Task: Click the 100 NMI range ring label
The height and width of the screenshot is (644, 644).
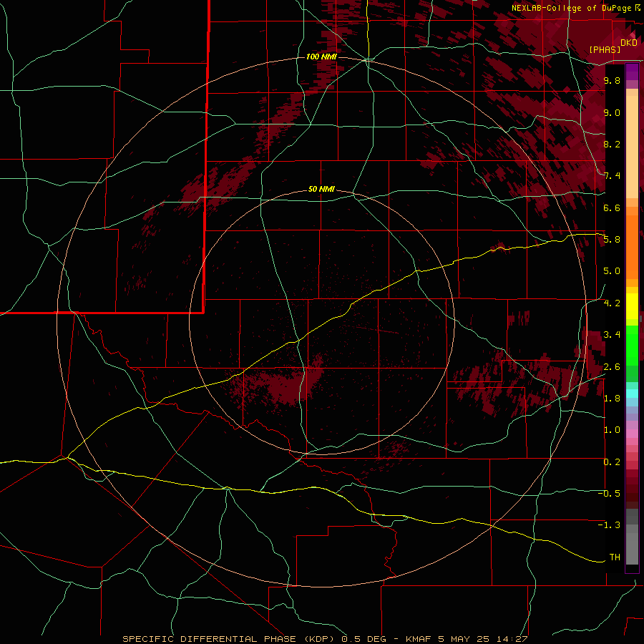Action: [321, 57]
